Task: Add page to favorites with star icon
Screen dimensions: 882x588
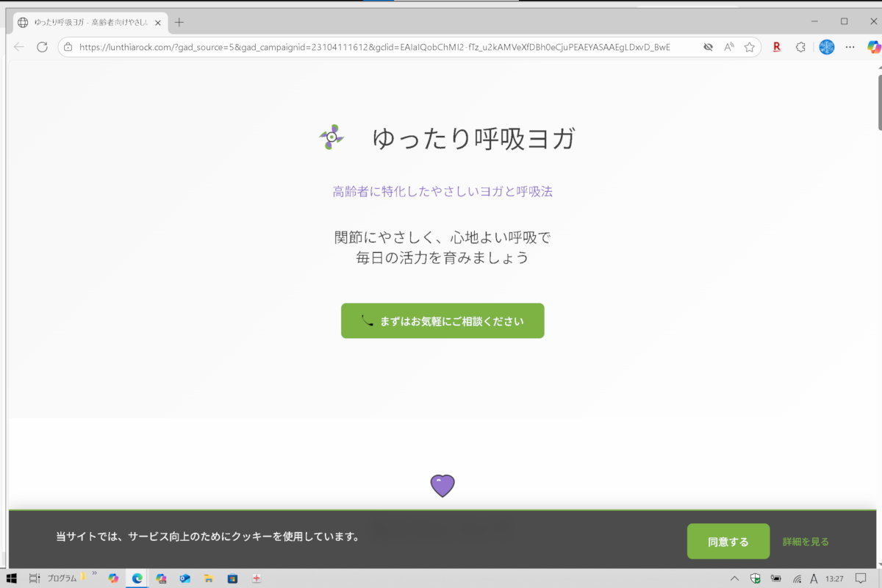Action: point(750,47)
